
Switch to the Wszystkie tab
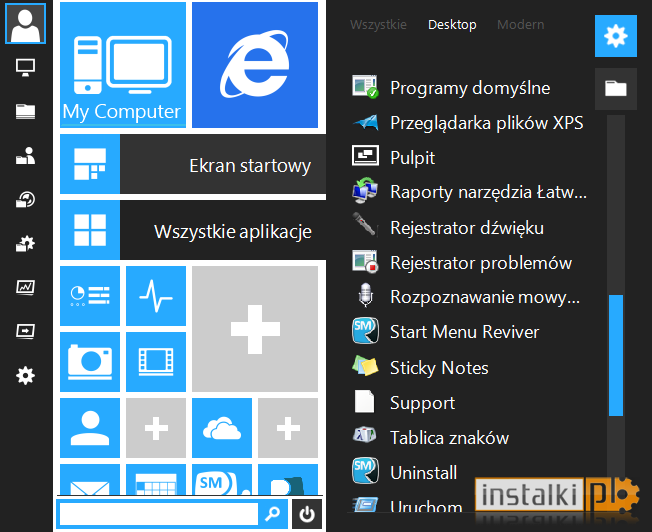[x=378, y=25]
